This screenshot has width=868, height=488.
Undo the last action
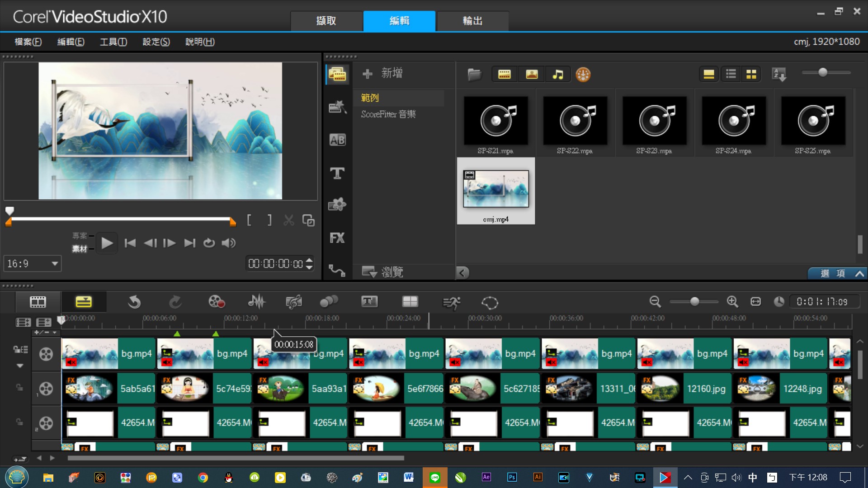tap(134, 302)
